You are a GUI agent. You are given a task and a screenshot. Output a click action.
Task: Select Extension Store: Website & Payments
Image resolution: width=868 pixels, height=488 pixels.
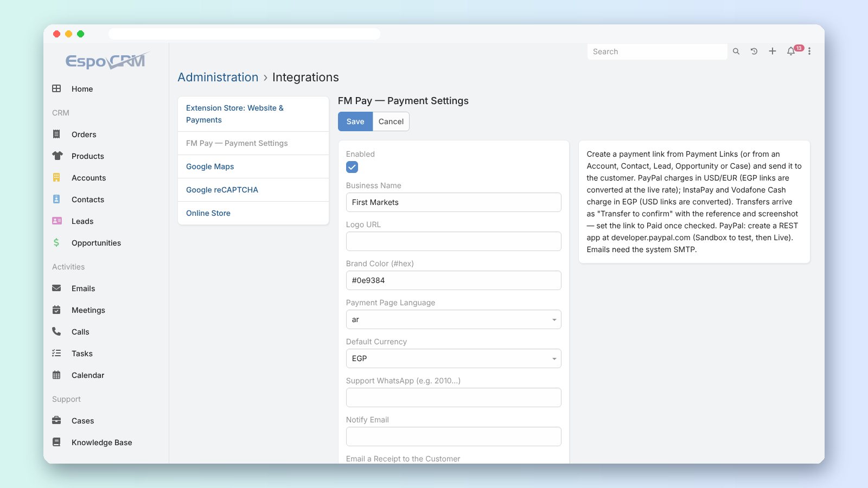point(253,114)
